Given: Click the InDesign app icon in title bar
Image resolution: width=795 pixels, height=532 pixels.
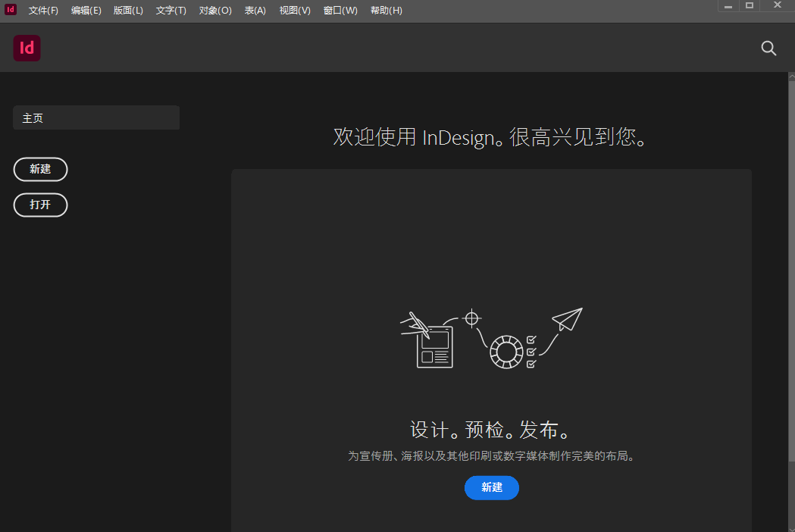Looking at the screenshot, I should 9,9.
